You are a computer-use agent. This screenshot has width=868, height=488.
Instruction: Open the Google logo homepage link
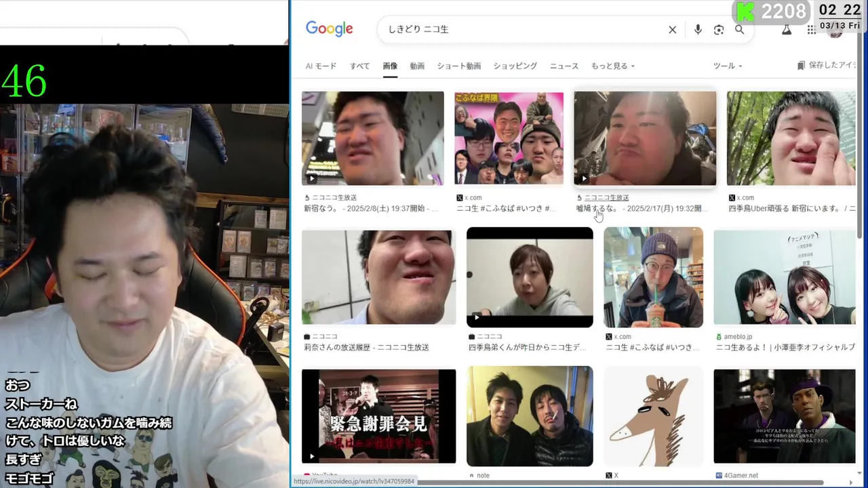pyautogui.click(x=329, y=28)
